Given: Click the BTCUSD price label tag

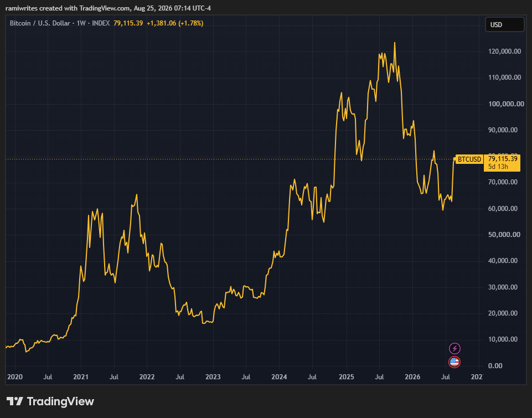Looking at the screenshot, I should point(469,159).
